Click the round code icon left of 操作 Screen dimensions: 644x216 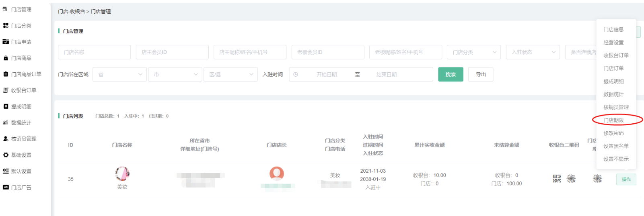597,179
